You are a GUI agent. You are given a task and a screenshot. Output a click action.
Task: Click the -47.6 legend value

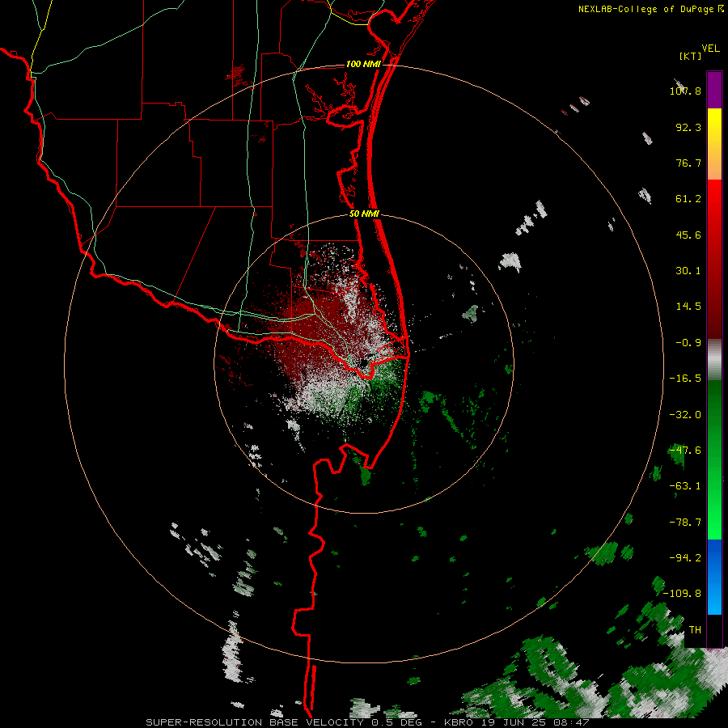point(685,451)
